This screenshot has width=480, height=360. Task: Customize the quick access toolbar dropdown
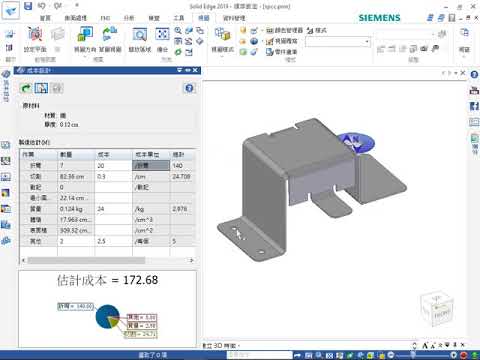77,5
